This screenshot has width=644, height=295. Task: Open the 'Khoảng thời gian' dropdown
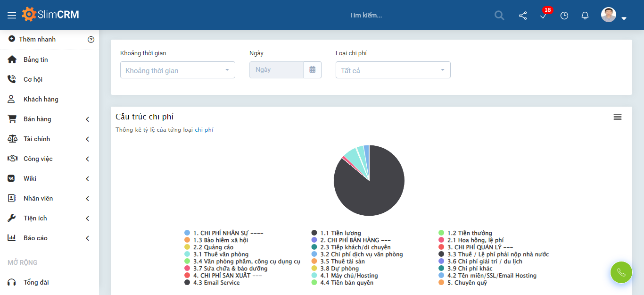pos(177,69)
